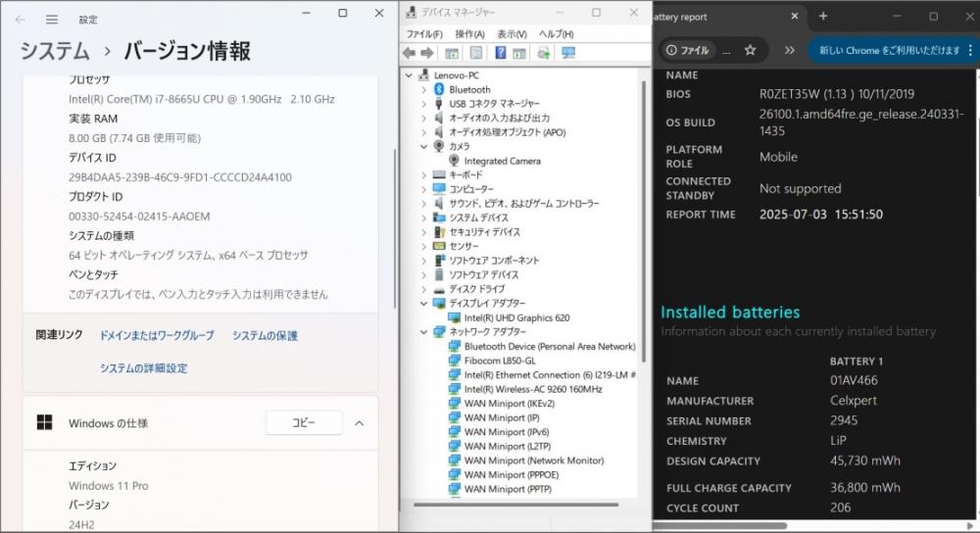This screenshot has height=533, width=980.
Task: Close the battery report tab
Action: point(795,17)
